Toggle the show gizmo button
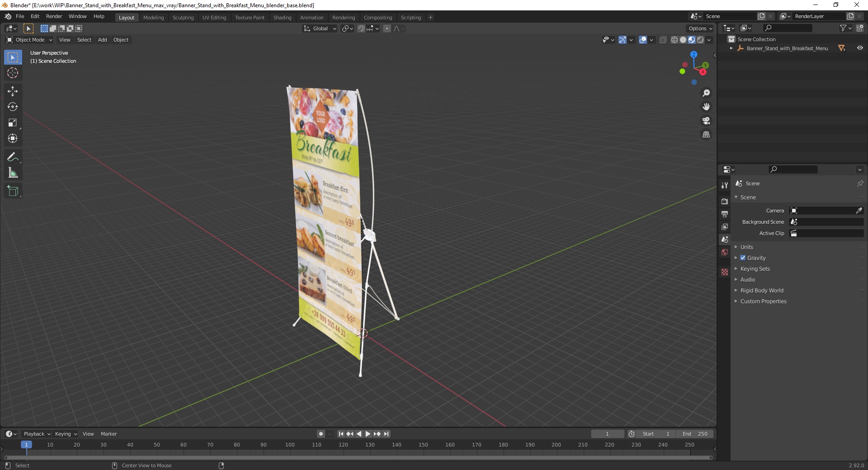868x470 pixels. [x=623, y=40]
